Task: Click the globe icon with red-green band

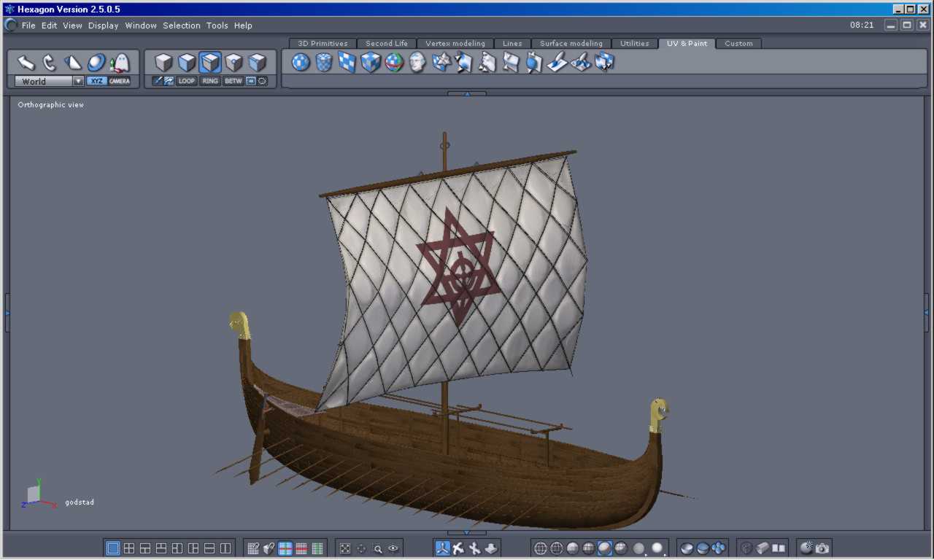Action: [x=394, y=63]
